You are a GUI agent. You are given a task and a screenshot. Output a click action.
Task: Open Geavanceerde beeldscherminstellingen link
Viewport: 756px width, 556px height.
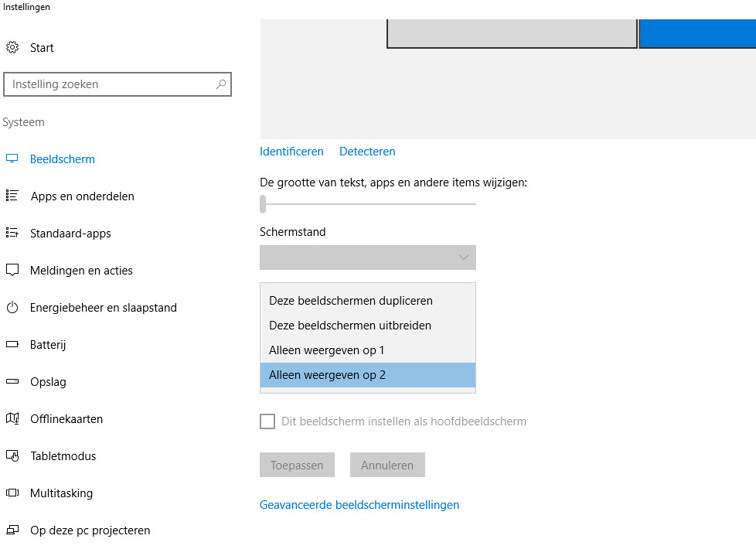tap(359, 505)
